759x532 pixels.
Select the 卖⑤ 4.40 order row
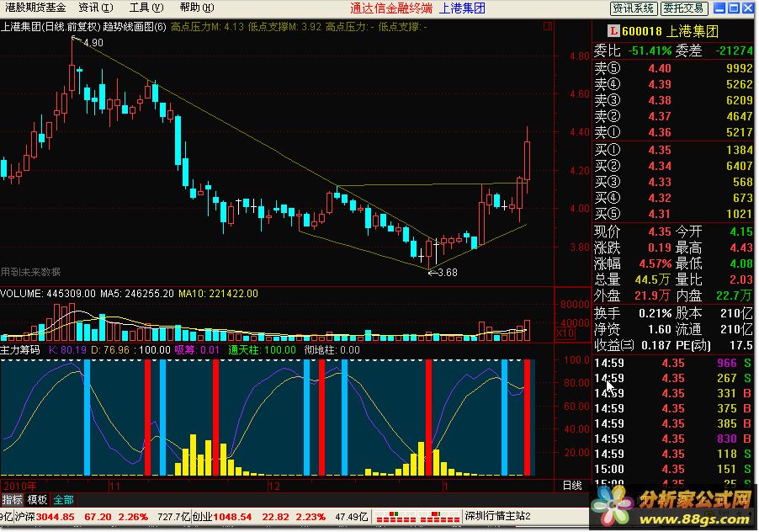[673, 68]
